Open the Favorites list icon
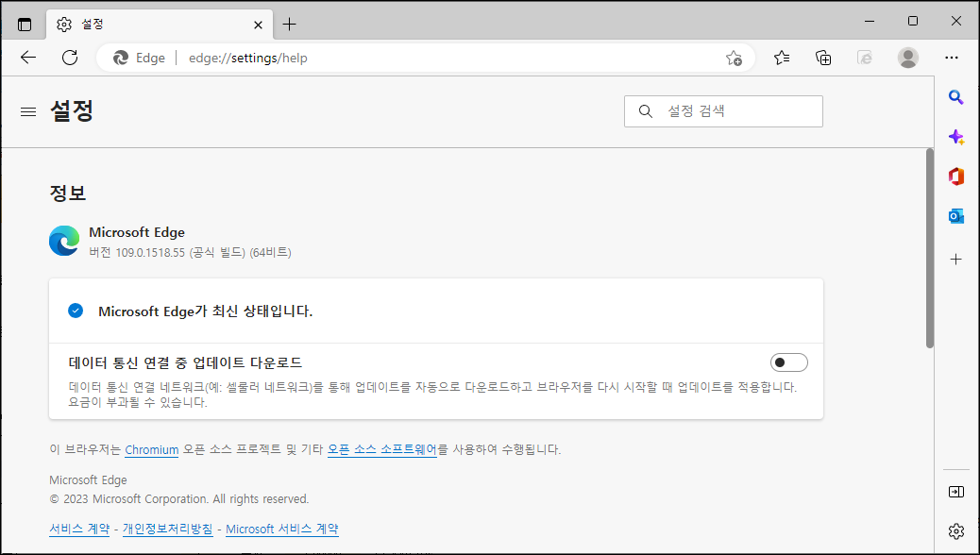Screen dimensions: 980x555 click(x=781, y=59)
